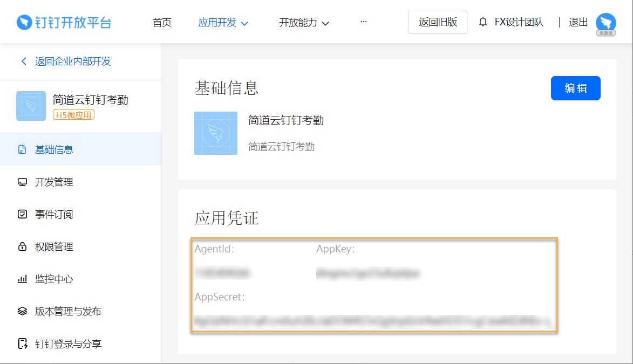633x364 pixels.
Task: Click the gray 简道云钉钉考勤 description text
Action: [281, 147]
